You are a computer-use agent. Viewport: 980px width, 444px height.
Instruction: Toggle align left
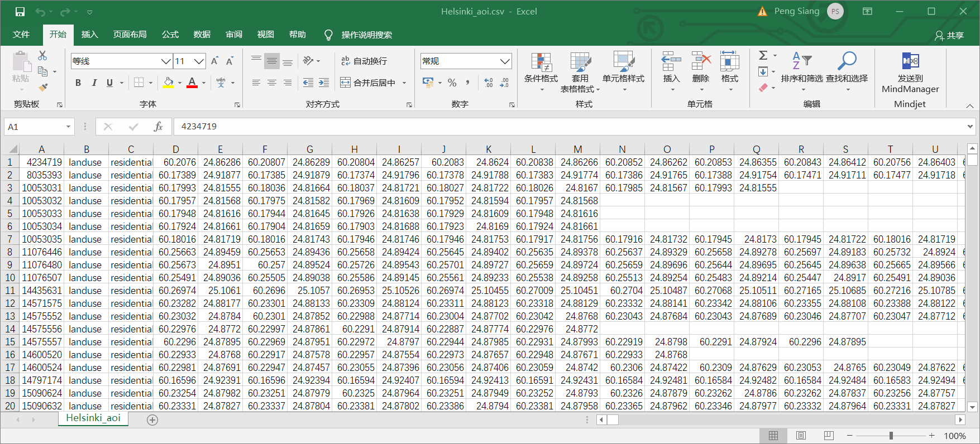point(256,83)
